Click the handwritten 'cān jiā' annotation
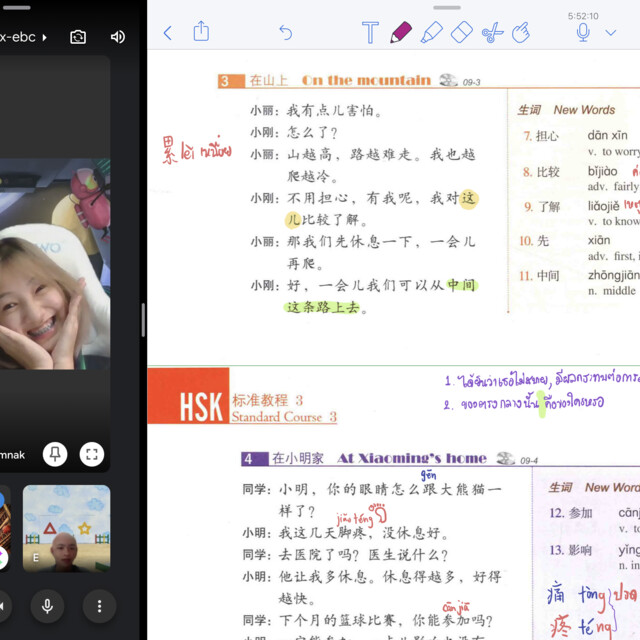The height and width of the screenshot is (640, 640). 456,607
